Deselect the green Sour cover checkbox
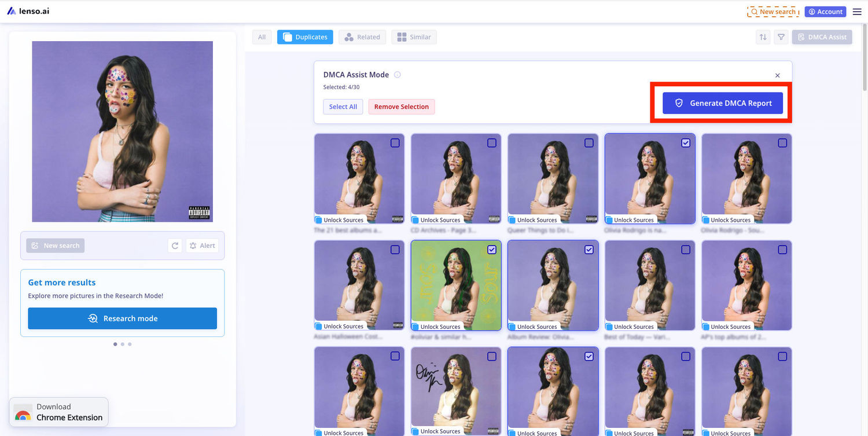This screenshot has height=436, width=868. pyautogui.click(x=492, y=250)
